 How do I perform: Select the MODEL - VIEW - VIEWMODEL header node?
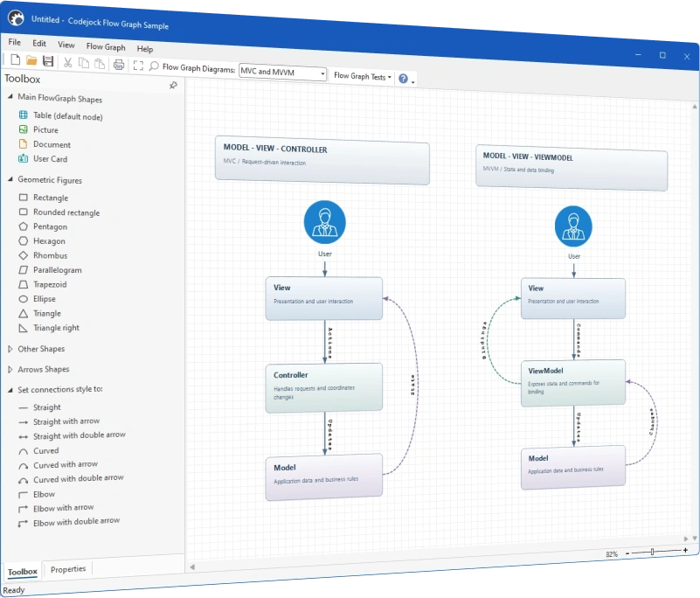(572, 168)
